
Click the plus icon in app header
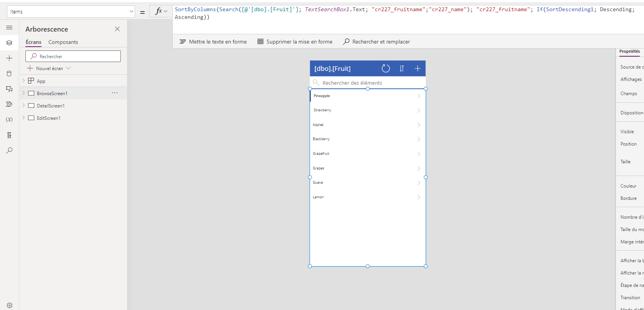[x=417, y=69]
